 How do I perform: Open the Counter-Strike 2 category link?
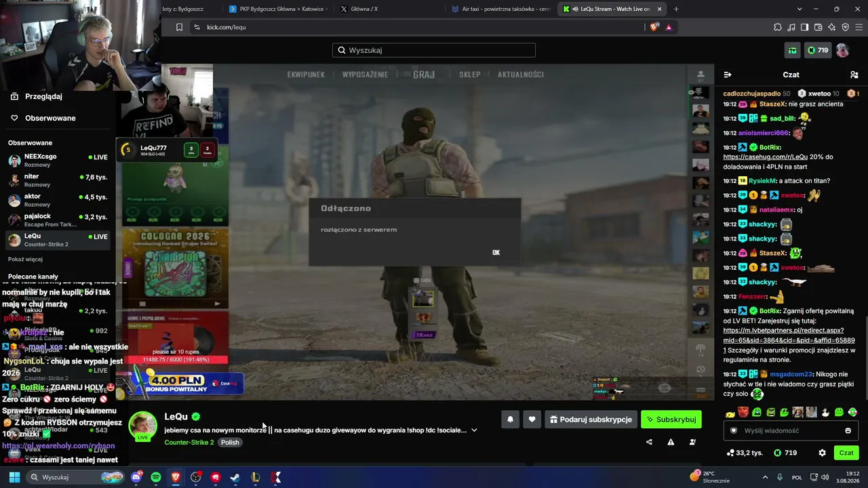pos(189,443)
